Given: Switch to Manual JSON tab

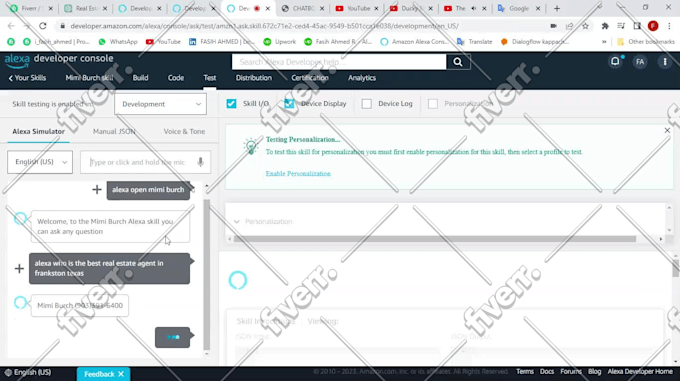Looking at the screenshot, I should [114, 131].
